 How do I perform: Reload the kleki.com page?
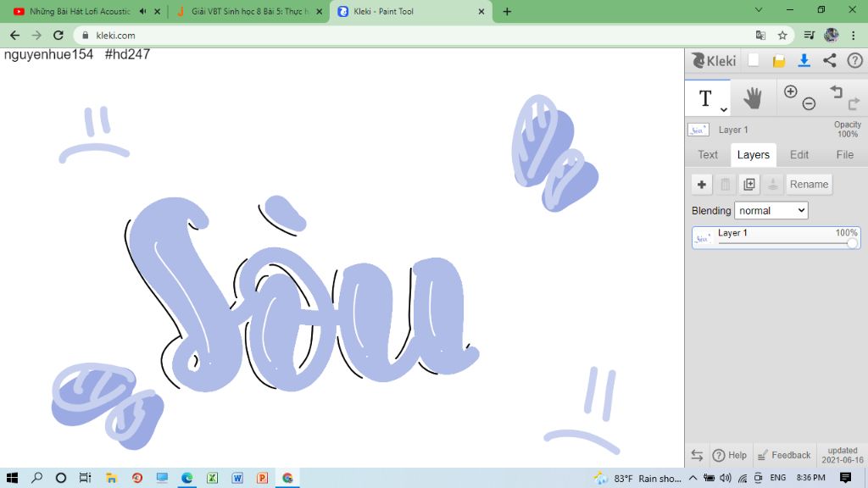58,36
